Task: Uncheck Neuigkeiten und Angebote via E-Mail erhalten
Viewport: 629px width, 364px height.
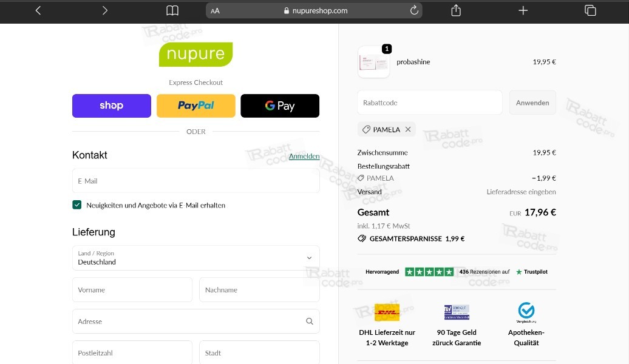Action: pyautogui.click(x=77, y=204)
